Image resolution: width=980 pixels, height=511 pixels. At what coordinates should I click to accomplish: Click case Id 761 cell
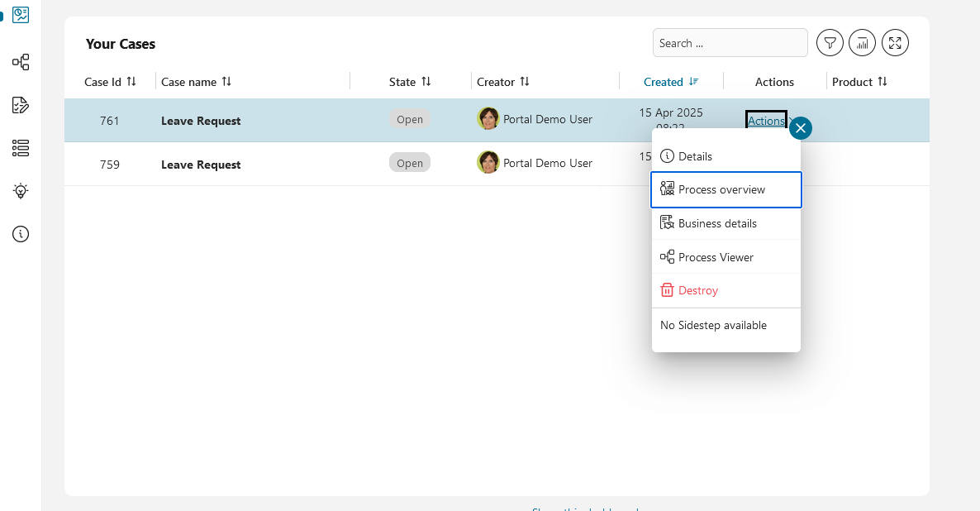coord(109,121)
